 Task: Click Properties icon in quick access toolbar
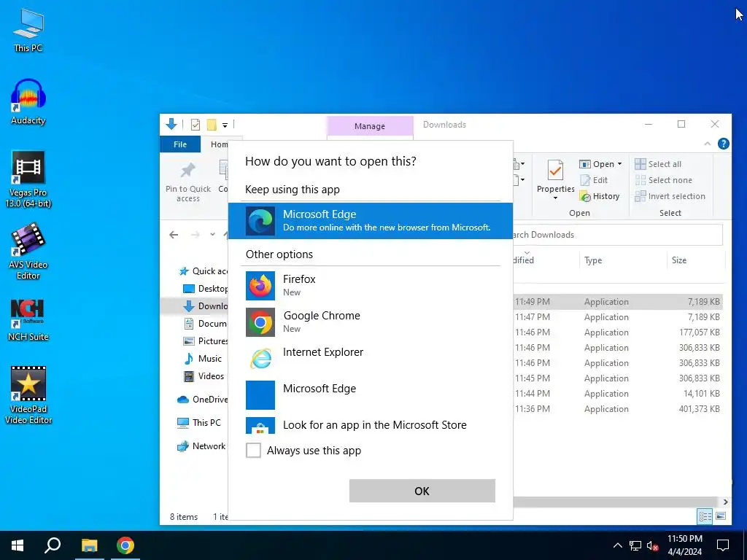coord(196,125)
